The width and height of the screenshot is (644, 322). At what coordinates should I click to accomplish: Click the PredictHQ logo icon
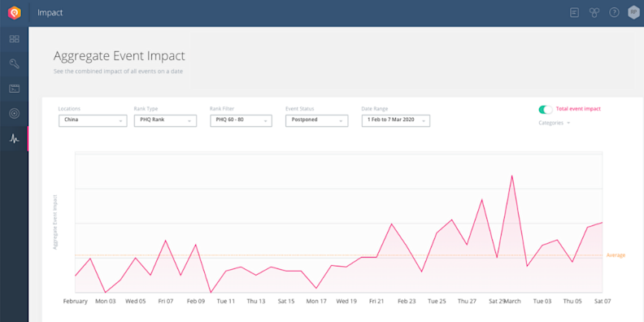[x=15, y=13]
